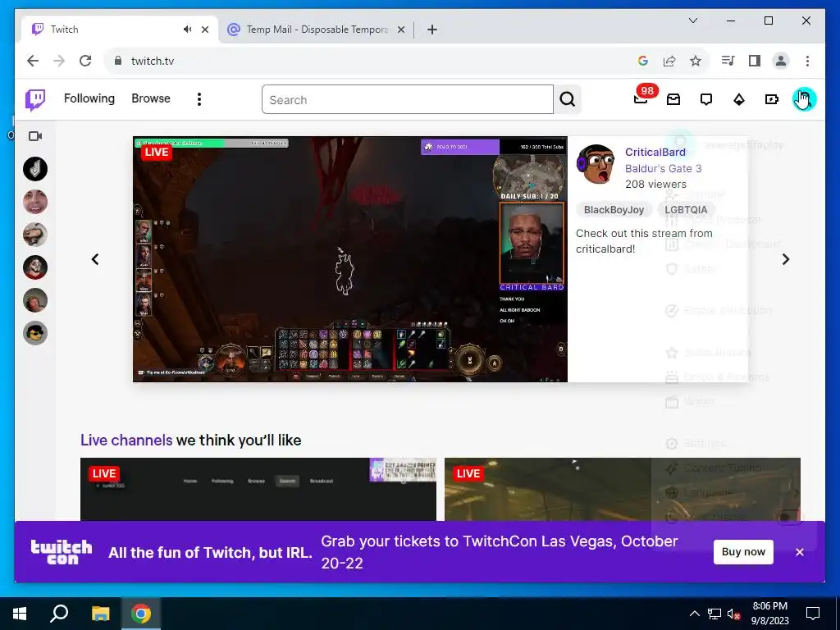
Task: Expand the Twitch more options dots
Action: (199, 99)
